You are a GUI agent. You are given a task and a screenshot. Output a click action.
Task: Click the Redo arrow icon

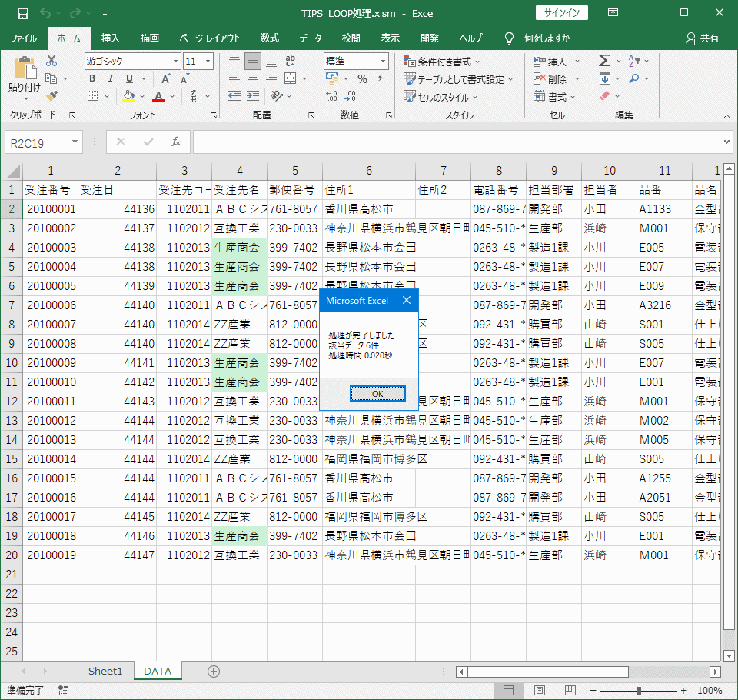click(75, 14)
